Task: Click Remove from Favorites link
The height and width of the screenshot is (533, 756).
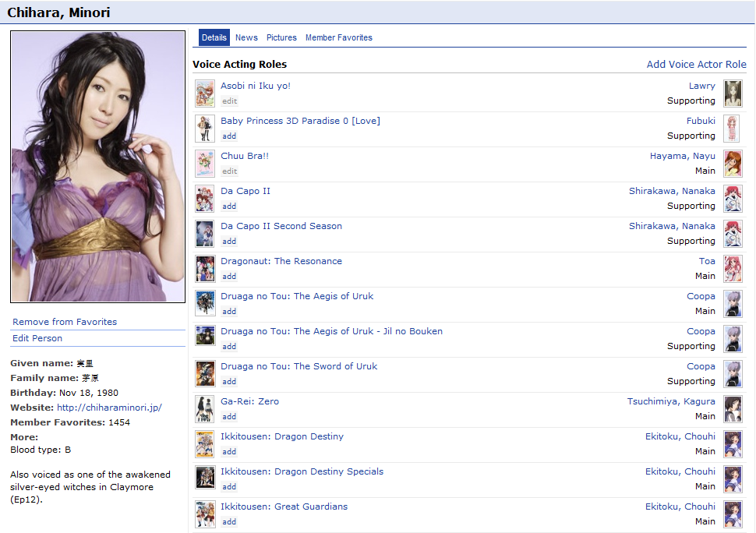Action: coord(65,322)
